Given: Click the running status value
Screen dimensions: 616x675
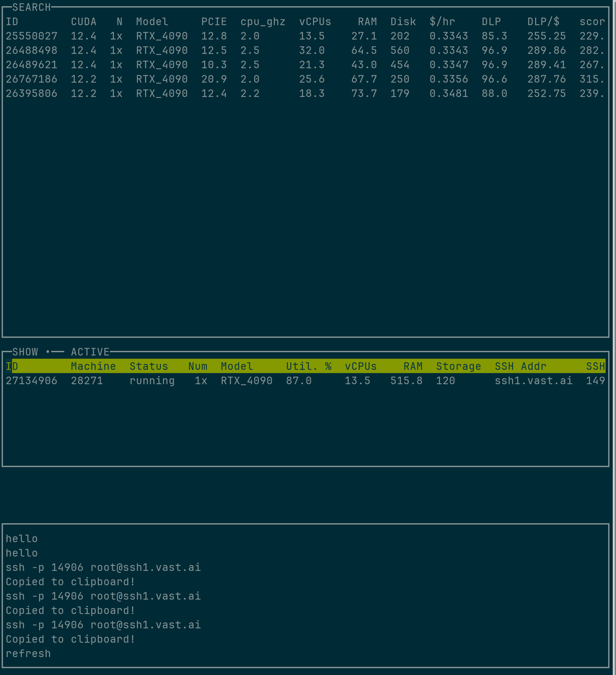Looking at the screenshot, I should coord(152,381).
